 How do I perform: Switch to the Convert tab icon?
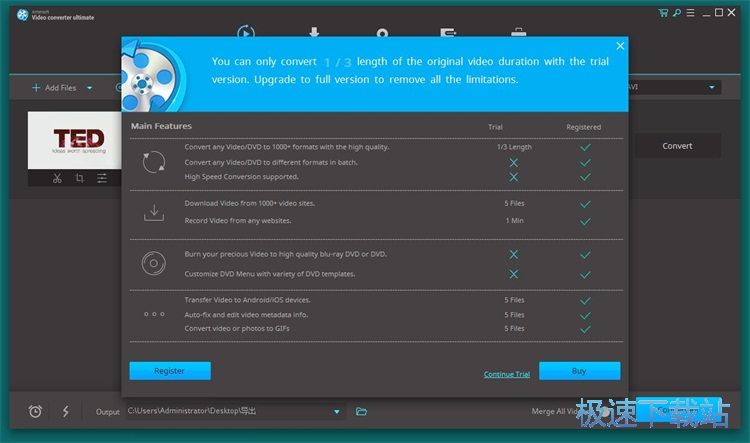[x=246, y=31]
